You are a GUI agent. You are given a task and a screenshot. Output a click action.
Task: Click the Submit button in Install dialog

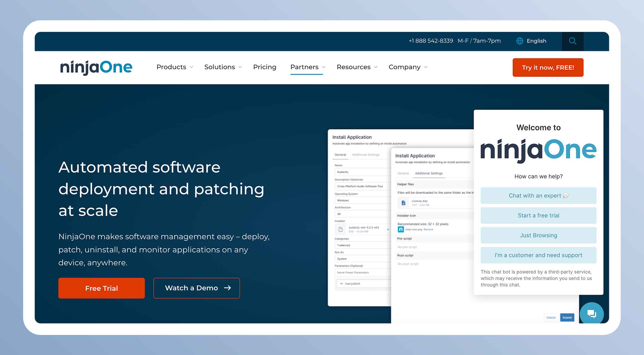567,318
